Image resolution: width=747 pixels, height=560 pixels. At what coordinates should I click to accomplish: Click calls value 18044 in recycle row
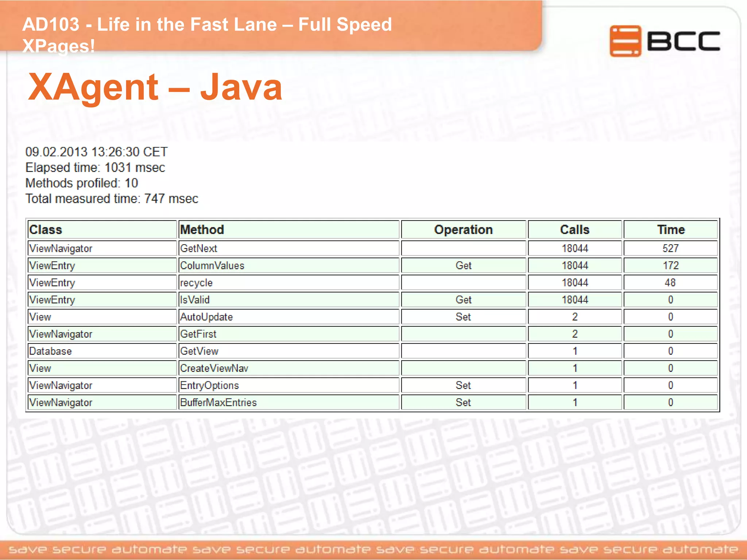pyautogui.click(x=574, y=283)
